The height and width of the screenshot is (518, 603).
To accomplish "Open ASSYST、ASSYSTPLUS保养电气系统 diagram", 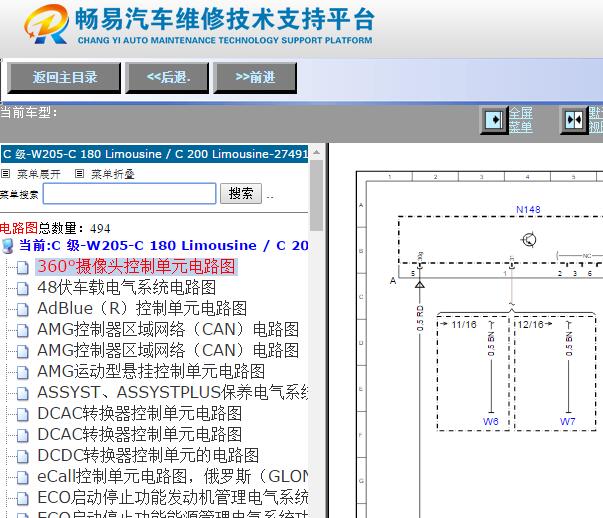I will click(173, 392).
